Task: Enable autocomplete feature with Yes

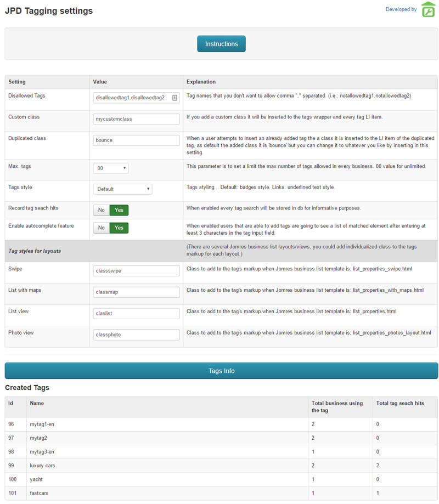Action: (119, 228)
